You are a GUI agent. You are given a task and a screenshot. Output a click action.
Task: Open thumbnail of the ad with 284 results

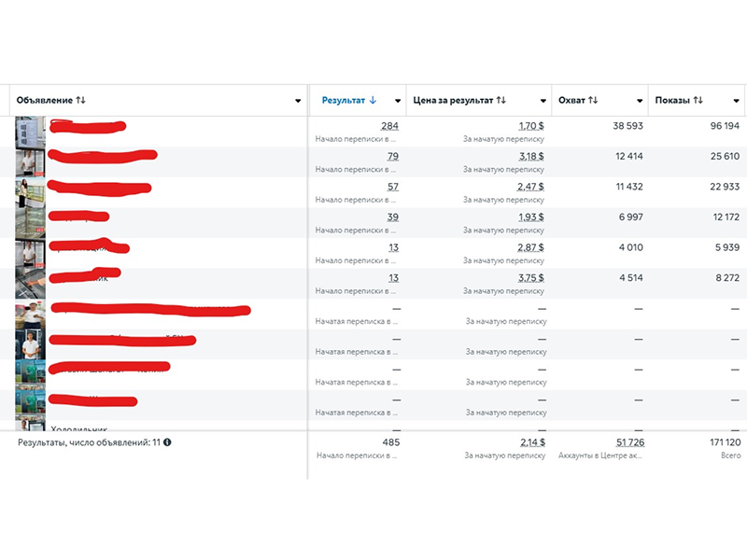[x=30, y=132]
